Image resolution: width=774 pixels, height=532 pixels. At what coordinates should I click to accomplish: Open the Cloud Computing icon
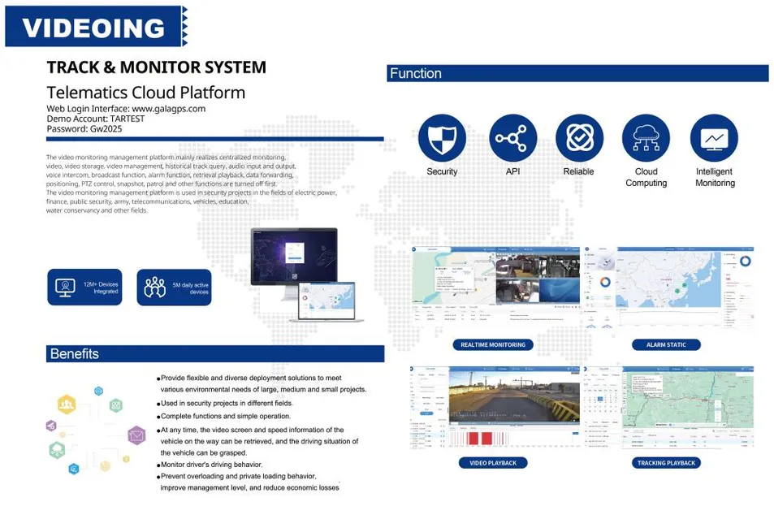(x=646, y=138)
